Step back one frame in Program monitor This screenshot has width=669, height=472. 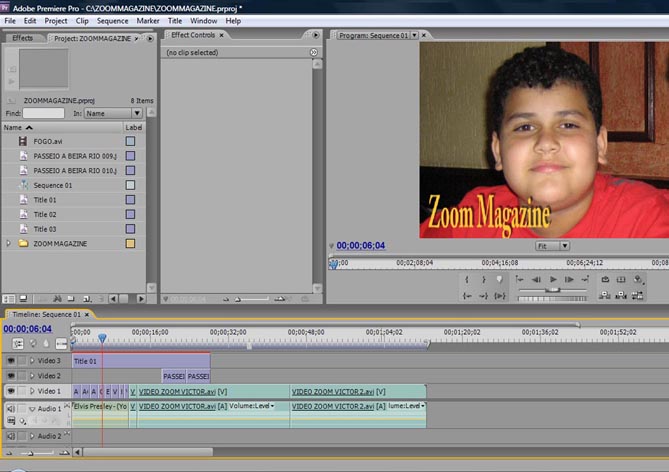pos(536,280)
